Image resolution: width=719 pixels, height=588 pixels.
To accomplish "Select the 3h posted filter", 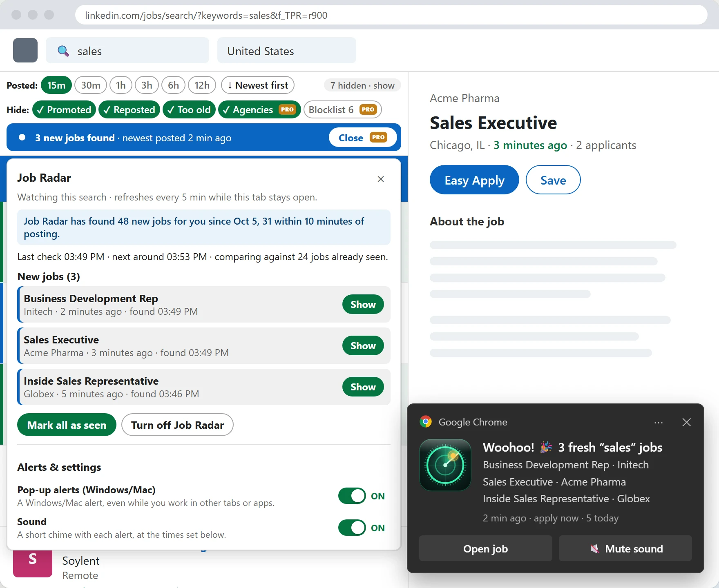I will (x=147, y=85).
